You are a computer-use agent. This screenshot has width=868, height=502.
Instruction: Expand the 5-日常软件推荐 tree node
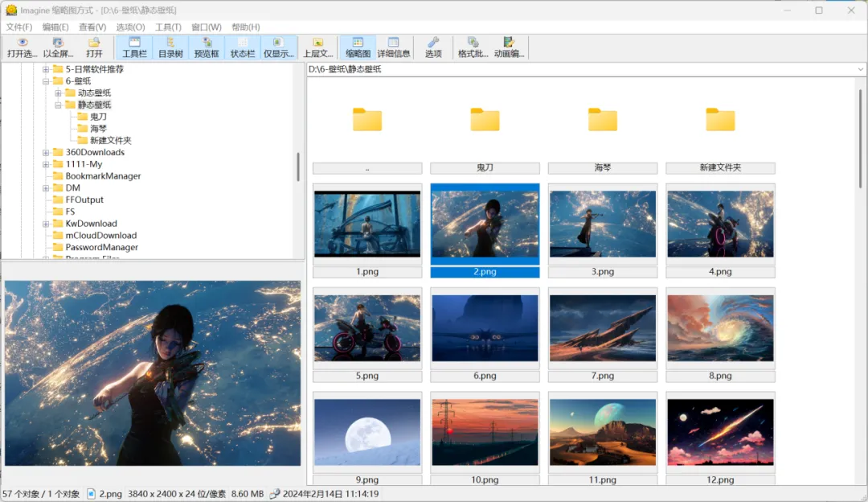click(46, 69)
